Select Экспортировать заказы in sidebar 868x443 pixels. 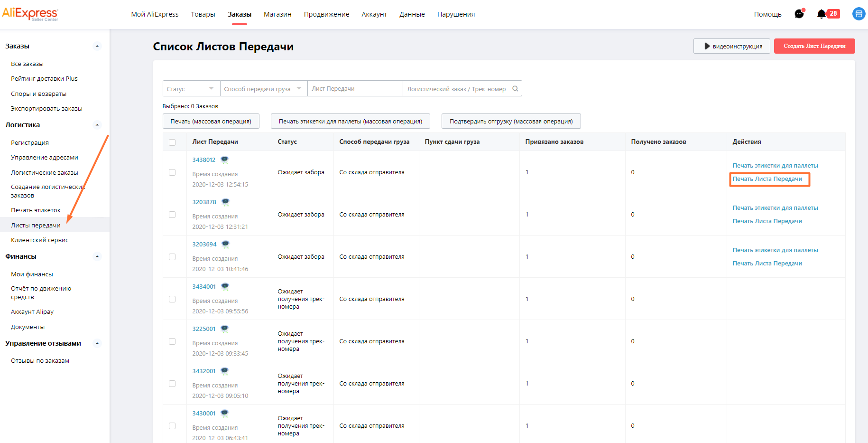tap(46, 109)
